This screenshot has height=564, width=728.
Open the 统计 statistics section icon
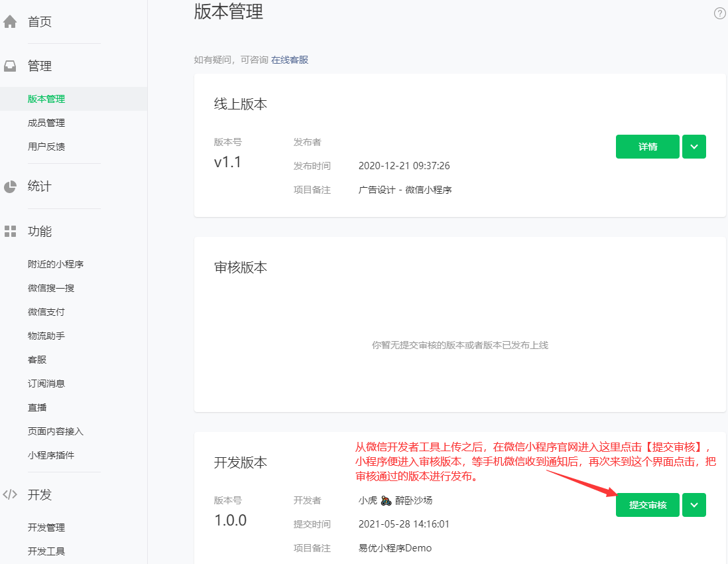pos(9,186)
